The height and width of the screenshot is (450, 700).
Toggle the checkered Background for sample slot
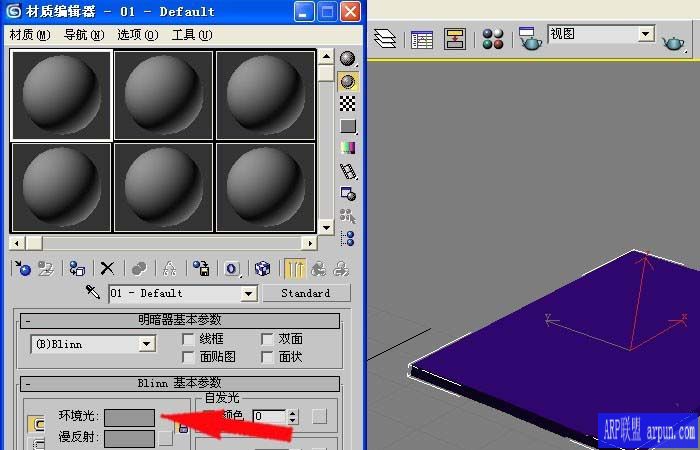pyautogui.click(x=347, y=104)
